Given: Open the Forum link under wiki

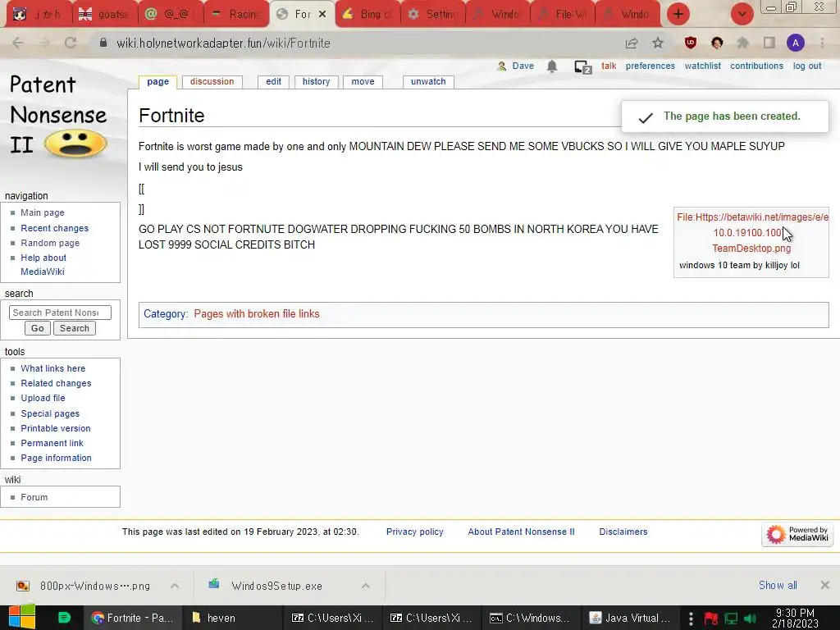Looking at the screenshot, I should pyautogui.click(x=34, y=497).
